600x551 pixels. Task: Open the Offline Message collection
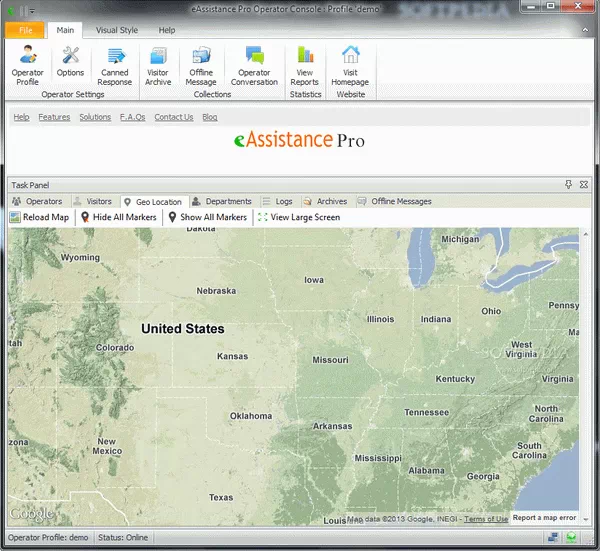[x=201, y=65]
